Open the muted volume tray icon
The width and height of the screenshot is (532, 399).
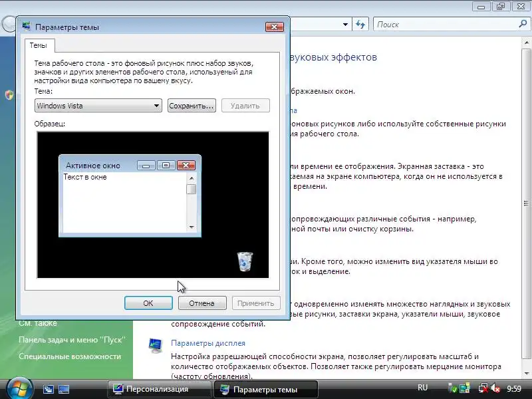click(495, 388)
